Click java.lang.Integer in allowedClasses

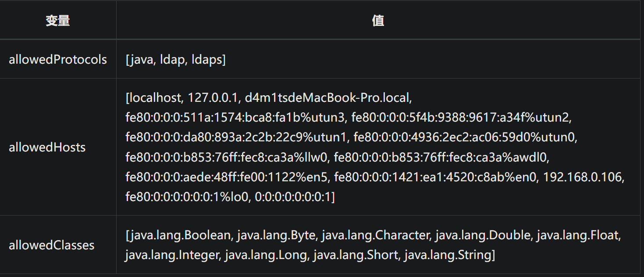(171, 255)
